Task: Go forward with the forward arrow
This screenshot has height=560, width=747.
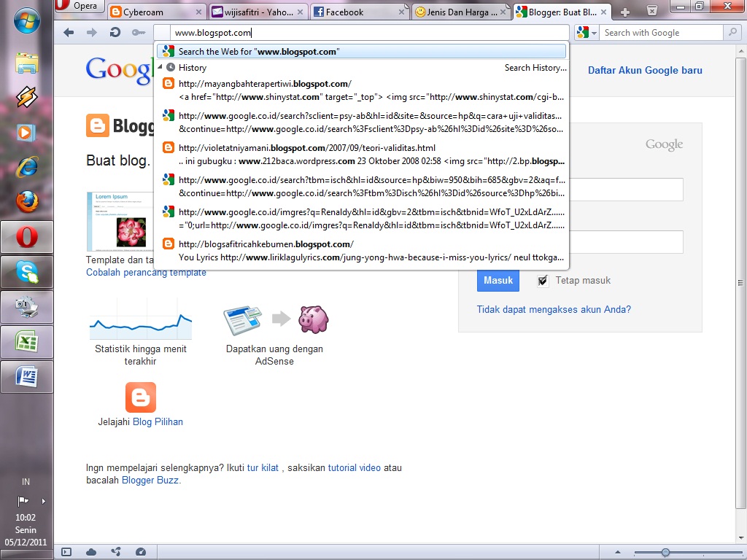Action: (91, 32)
